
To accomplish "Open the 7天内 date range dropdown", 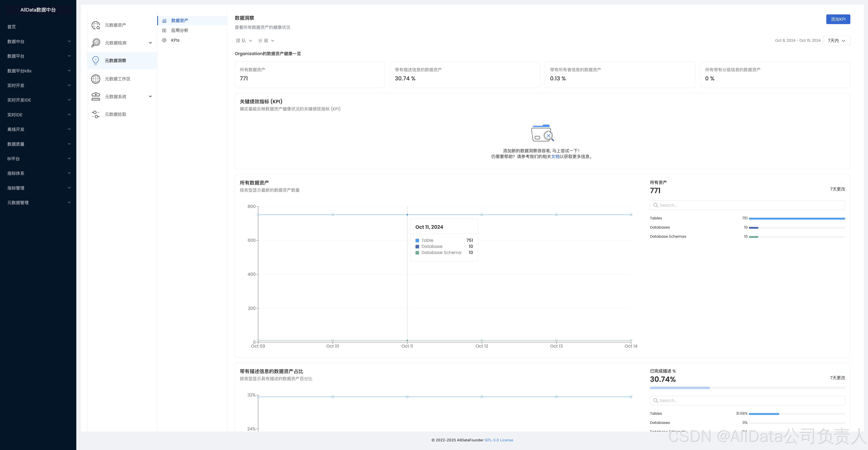I will tap(836, 41).
